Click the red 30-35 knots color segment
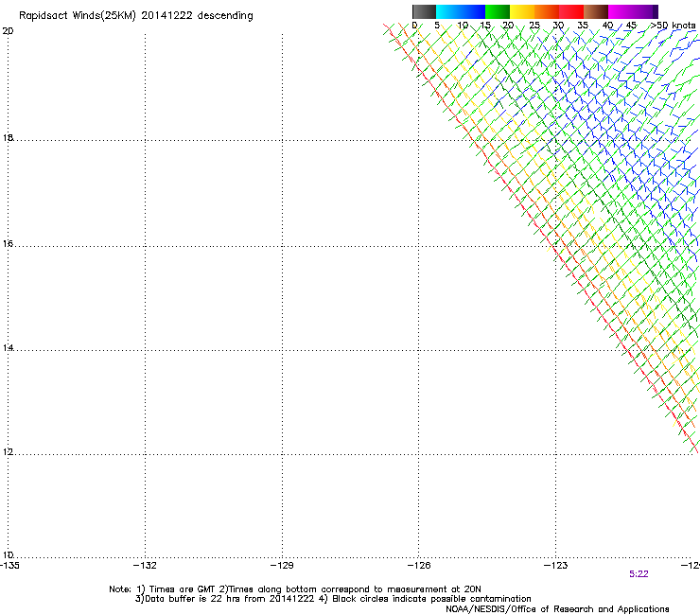The width and height of the screenshot is (700, 615). click(571, 11)
